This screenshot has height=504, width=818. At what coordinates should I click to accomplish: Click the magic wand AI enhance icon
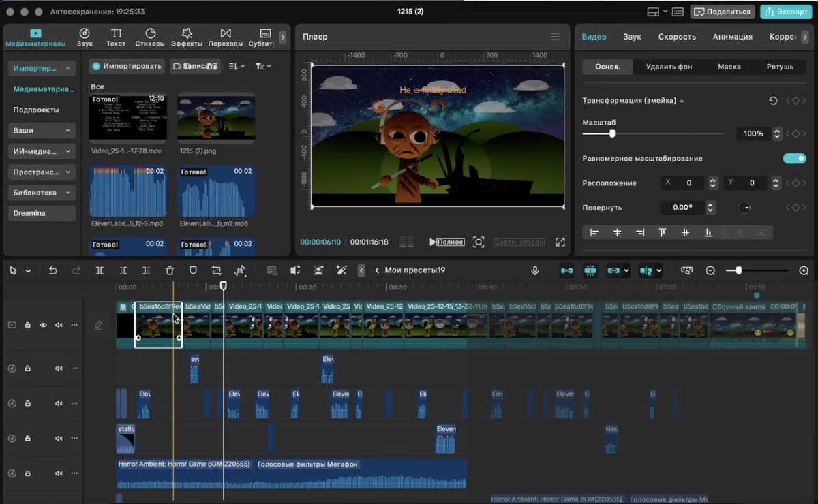(342, 270)
